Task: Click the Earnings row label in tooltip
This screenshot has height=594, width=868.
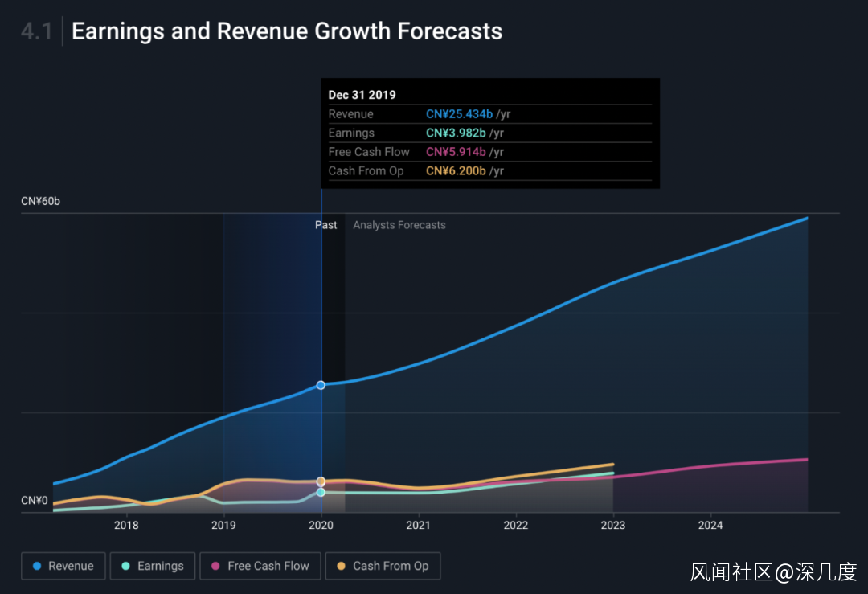Action: point(351,133)
